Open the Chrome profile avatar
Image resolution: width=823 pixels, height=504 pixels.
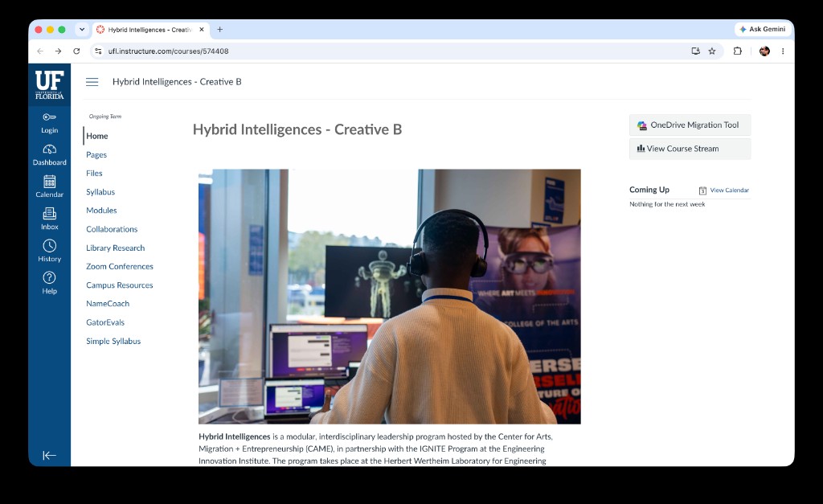click(764, 51)
